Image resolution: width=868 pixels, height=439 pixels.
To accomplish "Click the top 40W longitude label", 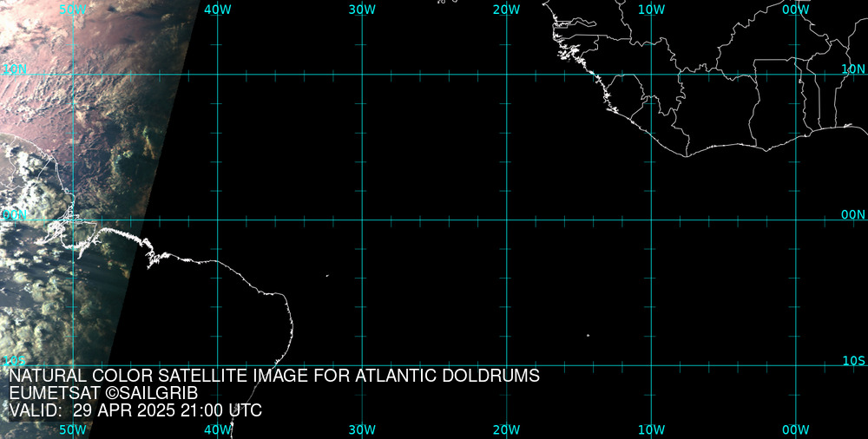I will pos(218,10).
